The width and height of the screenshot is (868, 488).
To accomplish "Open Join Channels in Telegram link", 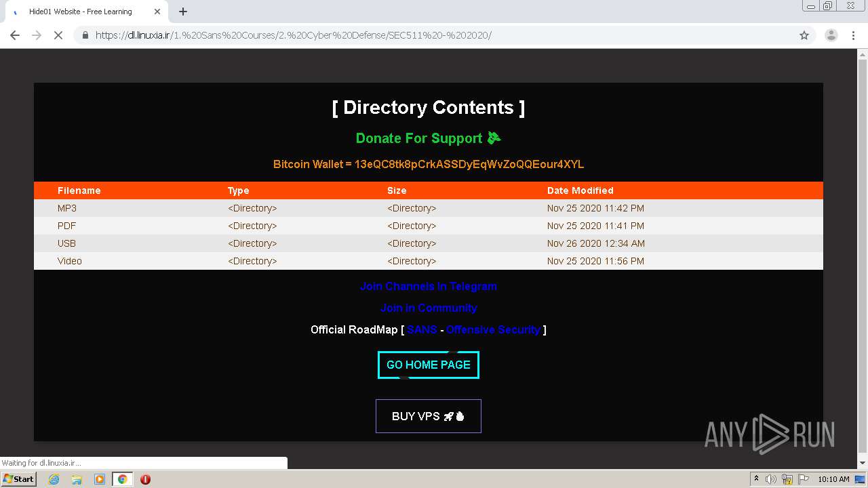I will (429, 286).
